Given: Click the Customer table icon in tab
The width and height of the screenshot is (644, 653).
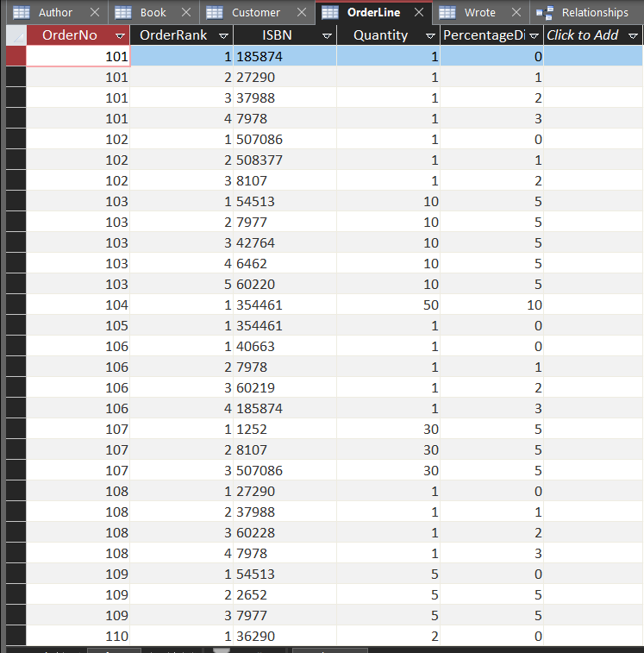Looking at the screenshot, I should (215, 12).
